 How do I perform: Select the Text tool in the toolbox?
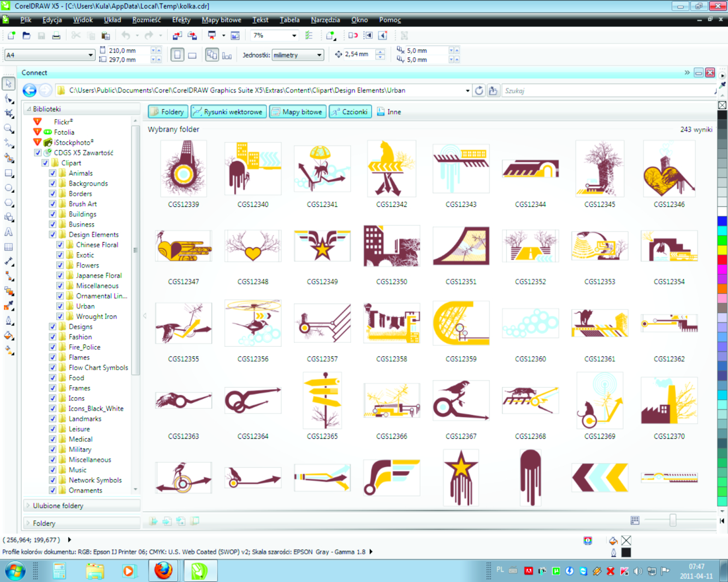(9, 232)
